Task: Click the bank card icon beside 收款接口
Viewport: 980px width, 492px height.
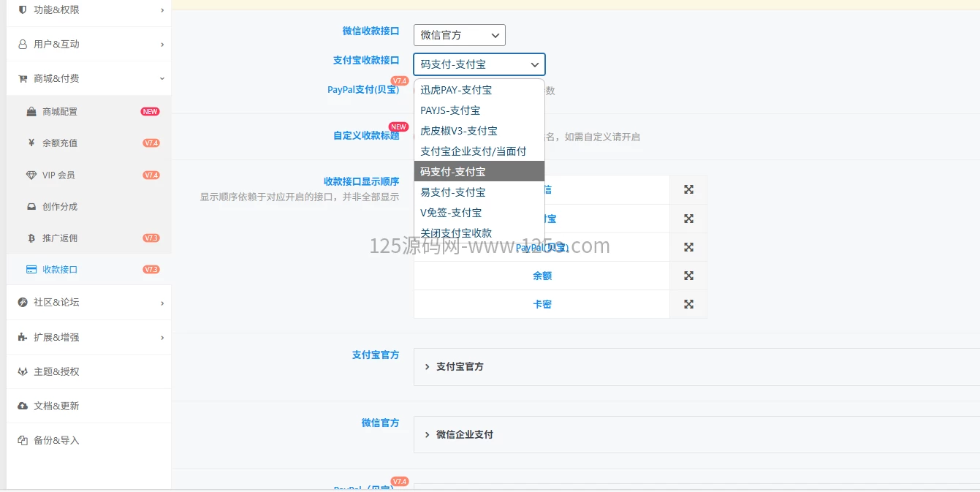Action: click(30, 269)
